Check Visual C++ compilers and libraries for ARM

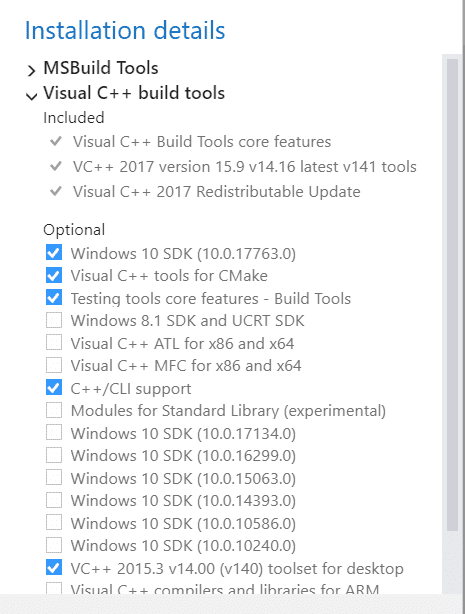click(x=54, y=588)
